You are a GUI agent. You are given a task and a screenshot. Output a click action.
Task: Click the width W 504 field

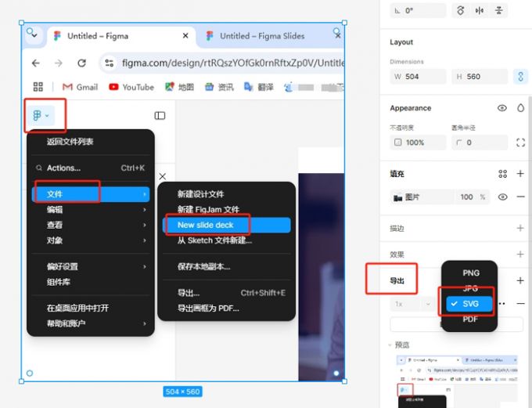point(418,77)
